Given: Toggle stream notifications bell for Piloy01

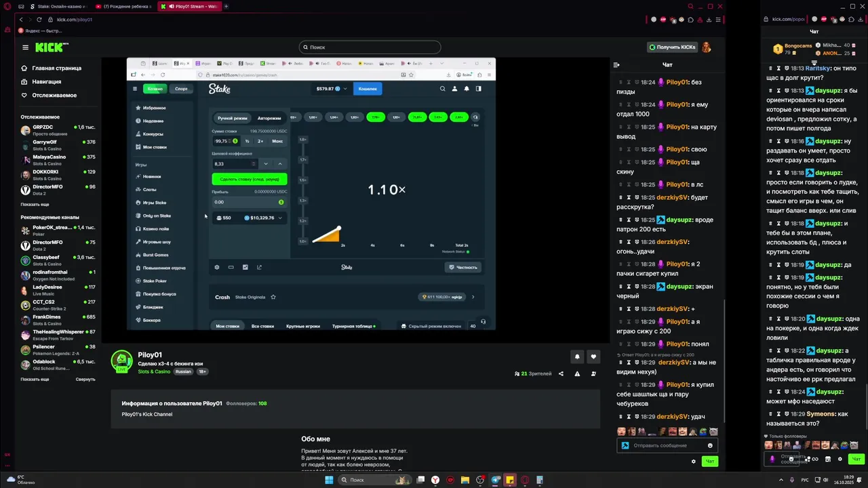Looking at the screenshot, I should click(x=577, y=357).
